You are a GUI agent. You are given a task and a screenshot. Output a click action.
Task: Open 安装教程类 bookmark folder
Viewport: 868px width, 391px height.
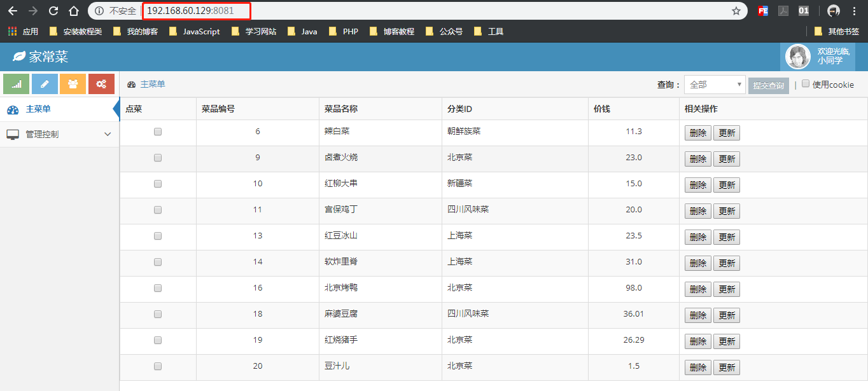[76, 31]
